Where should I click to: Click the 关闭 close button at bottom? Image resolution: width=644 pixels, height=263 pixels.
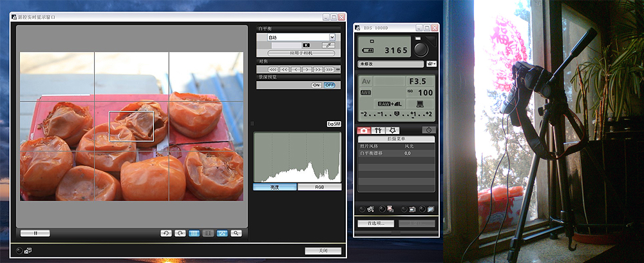[x=323, y=250]
